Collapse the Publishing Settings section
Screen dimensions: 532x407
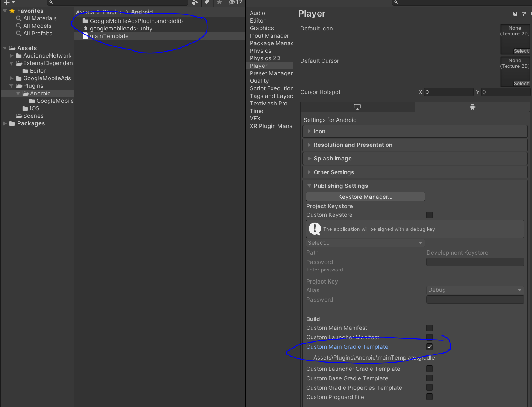coord(415,186)
